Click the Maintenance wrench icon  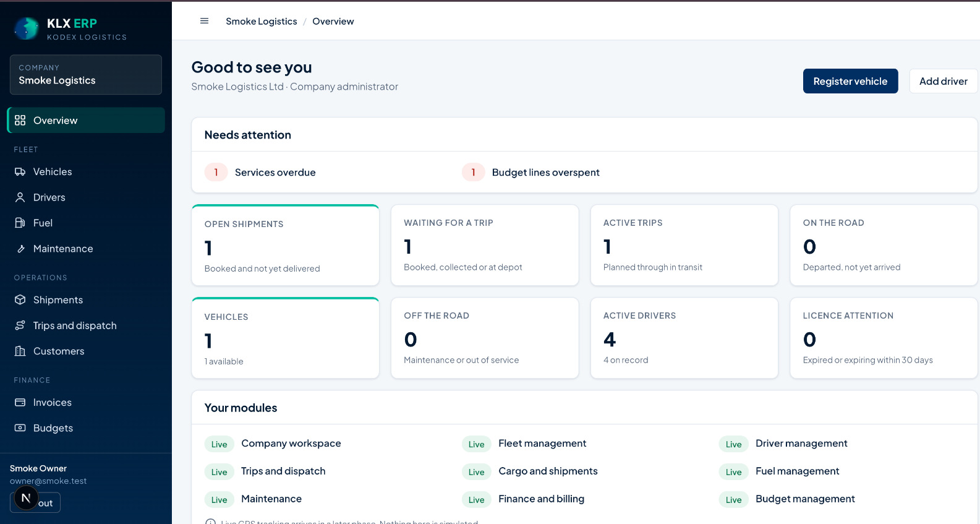20,249
